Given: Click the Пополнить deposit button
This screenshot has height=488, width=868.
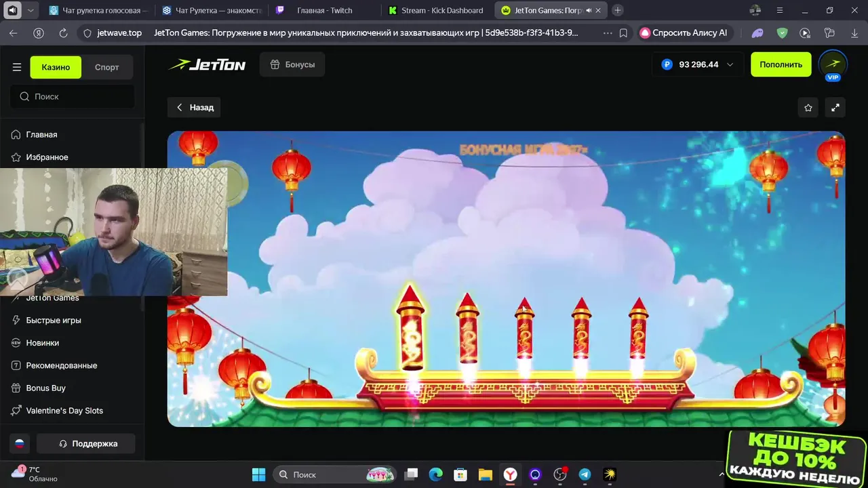Looking at the screenshot, I should [x=781, y=64].
